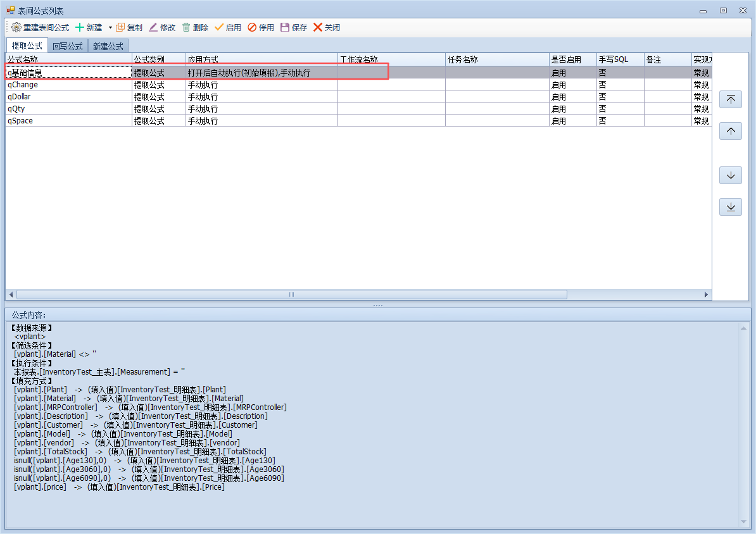756x534 pixels.
Task: Click the horizontal scrollbar left arrow
Action: click(11, 294)
